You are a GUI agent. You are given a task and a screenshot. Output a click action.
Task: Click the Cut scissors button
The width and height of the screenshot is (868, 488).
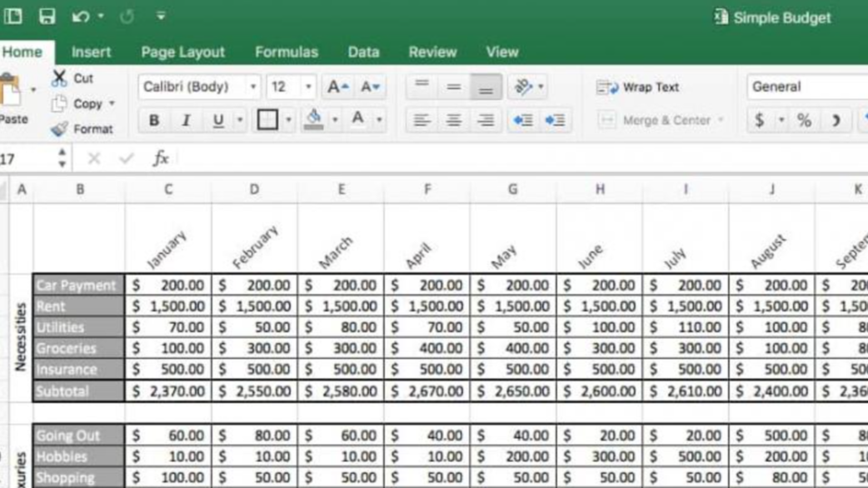(72, 78)
